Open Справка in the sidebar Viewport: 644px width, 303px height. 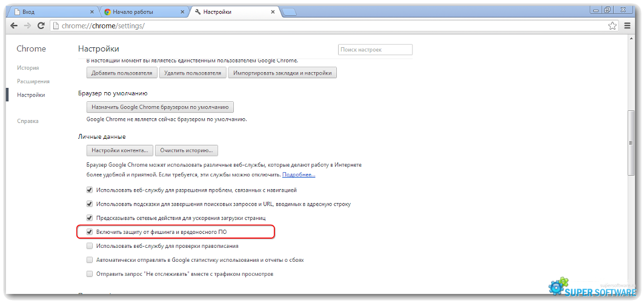pos(27,121)
